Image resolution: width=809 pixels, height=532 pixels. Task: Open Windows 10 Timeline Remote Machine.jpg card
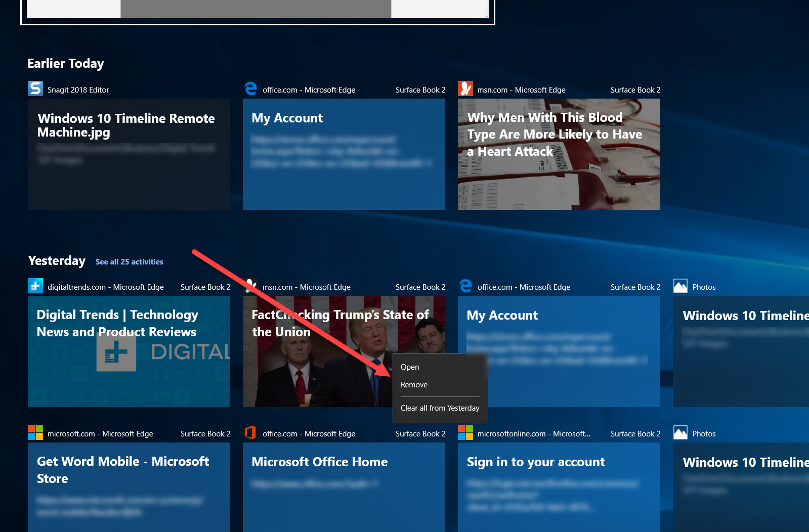click(x=129, y=154)
